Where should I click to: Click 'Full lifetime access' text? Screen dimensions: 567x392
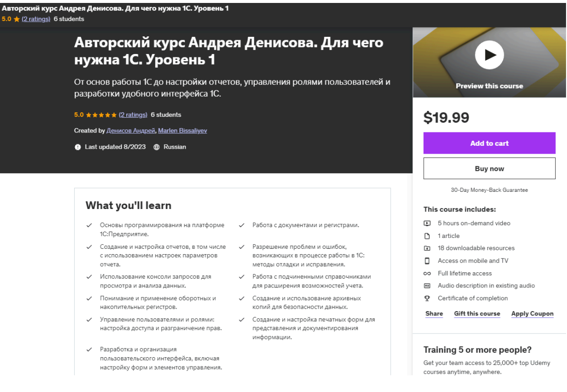[465, 273]
